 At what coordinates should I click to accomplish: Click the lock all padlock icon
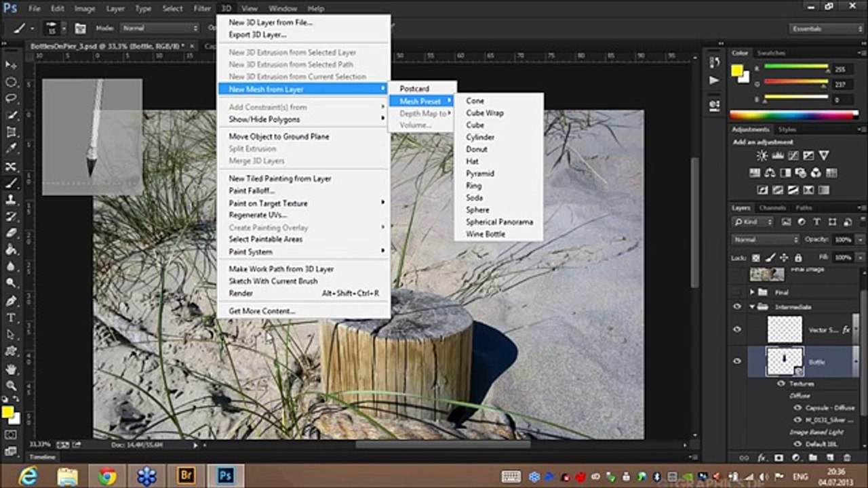[799, 258]
